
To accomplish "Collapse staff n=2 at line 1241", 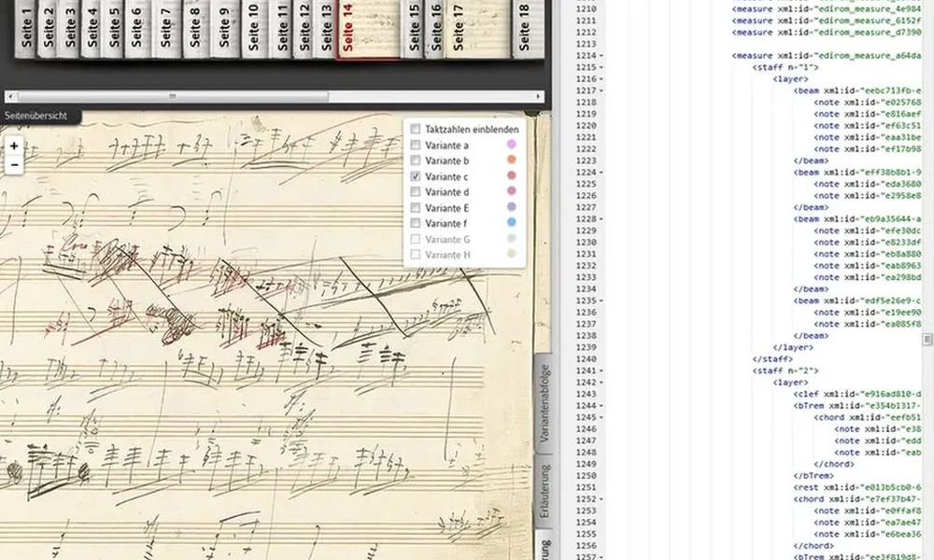I will click(x=601, y=371).
